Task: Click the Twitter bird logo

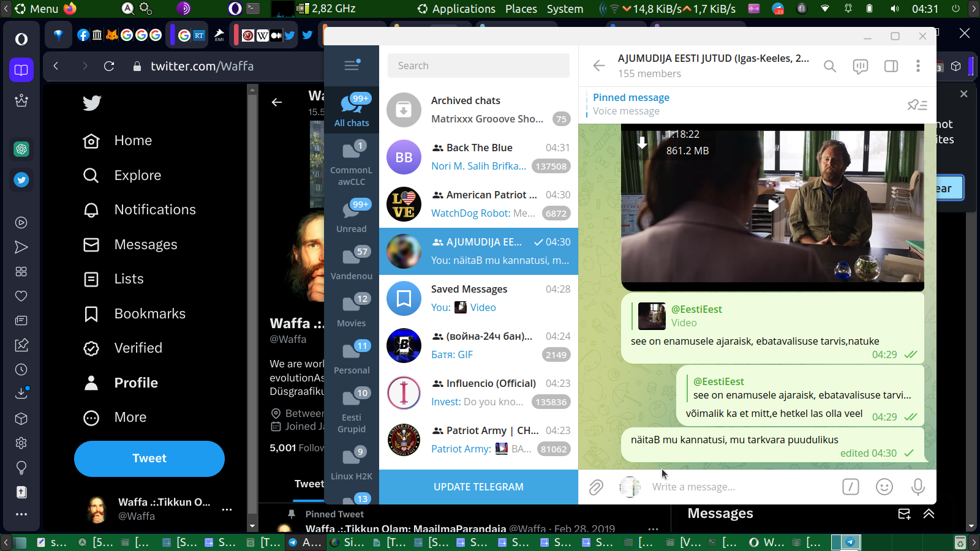Action: (x=92, y=103)
